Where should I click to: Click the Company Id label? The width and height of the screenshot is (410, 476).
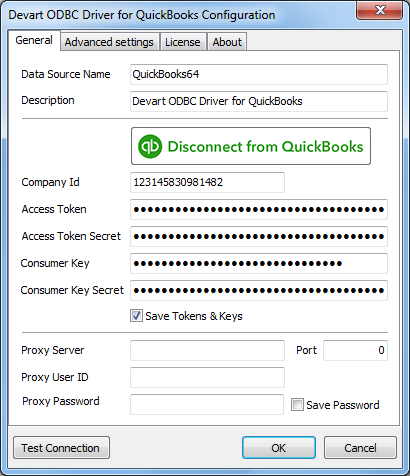tap(50, 182)
